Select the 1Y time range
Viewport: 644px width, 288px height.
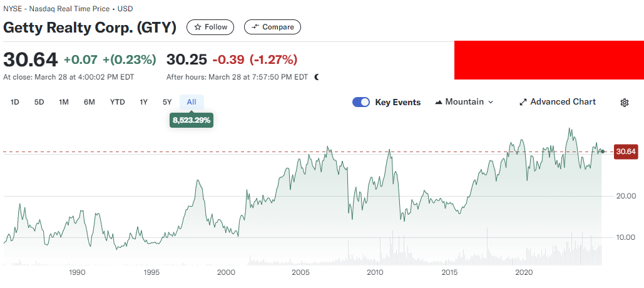pyautogui.click(x=143, y=102)
